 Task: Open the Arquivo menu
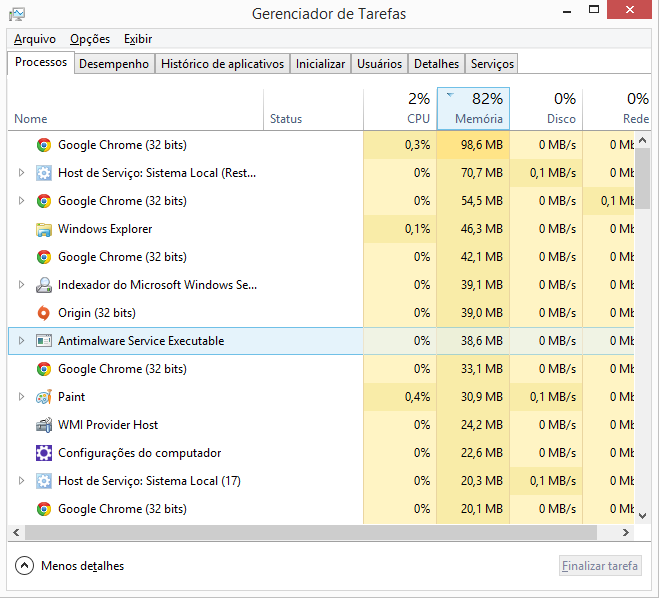[35, 39]
